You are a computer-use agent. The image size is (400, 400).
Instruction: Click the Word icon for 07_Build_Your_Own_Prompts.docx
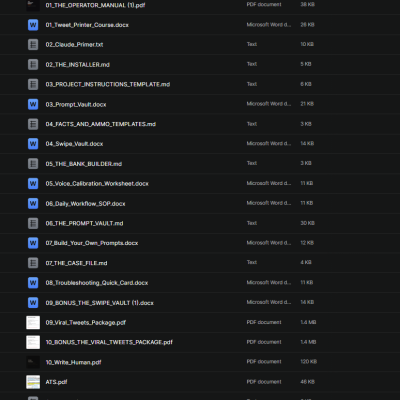[x=33, y=243]
